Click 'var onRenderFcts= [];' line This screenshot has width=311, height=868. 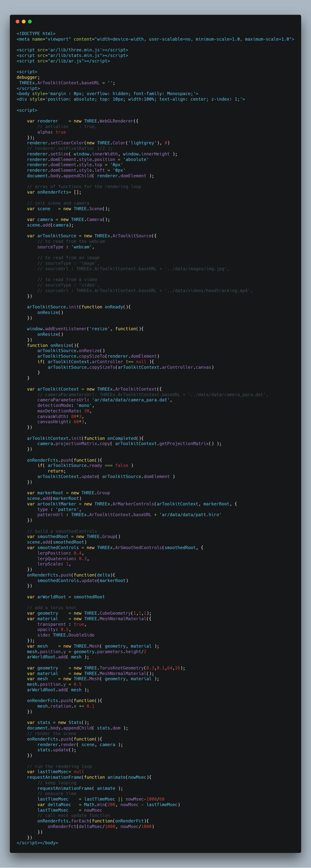click(54, 192)
